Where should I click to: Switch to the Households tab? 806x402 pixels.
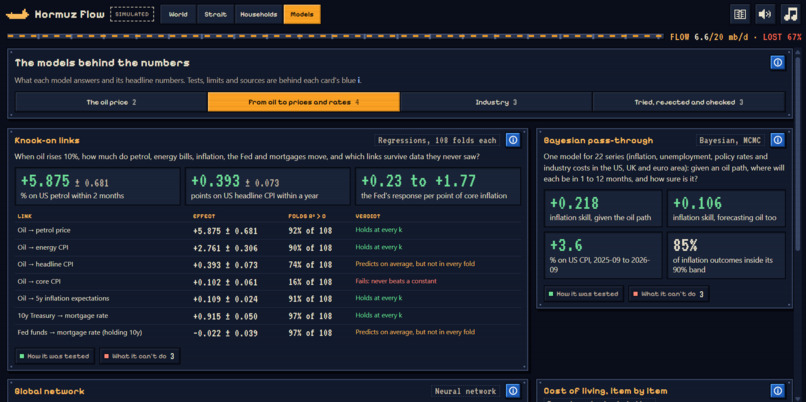pos(259,14)
